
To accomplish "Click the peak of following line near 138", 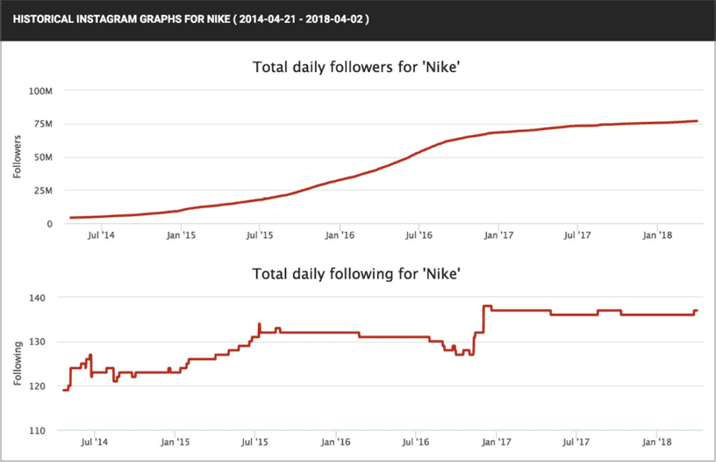I will 487,306.
